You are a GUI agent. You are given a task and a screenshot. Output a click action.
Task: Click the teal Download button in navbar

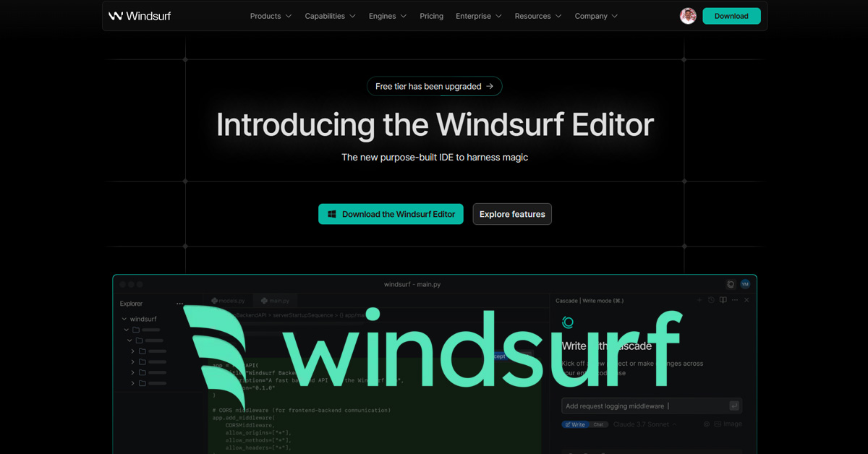point(731,16)
